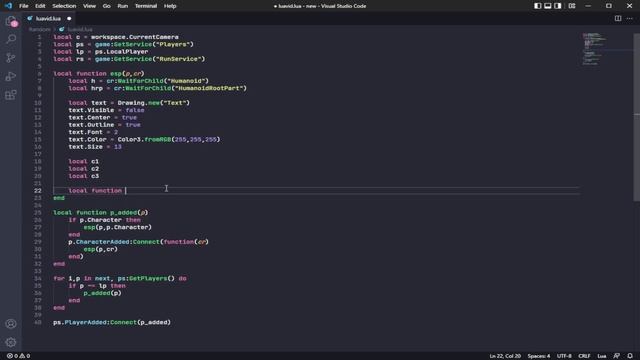Click the "Players" string on line 2
The height and width of the screenshot is (360, 640).
[173, 44]
